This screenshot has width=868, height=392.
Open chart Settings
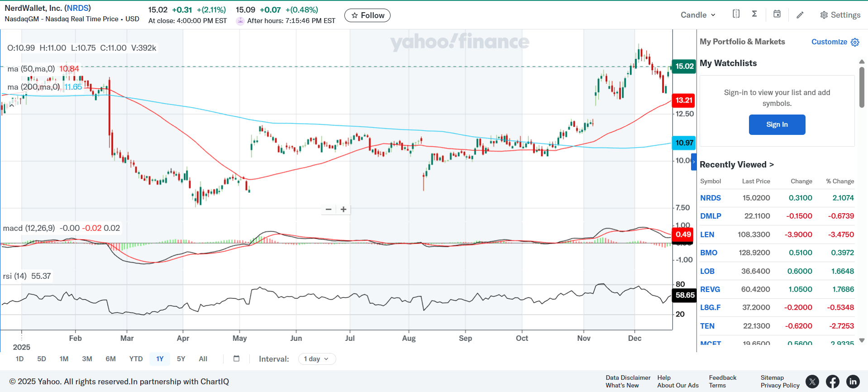(x=840, y=15)
